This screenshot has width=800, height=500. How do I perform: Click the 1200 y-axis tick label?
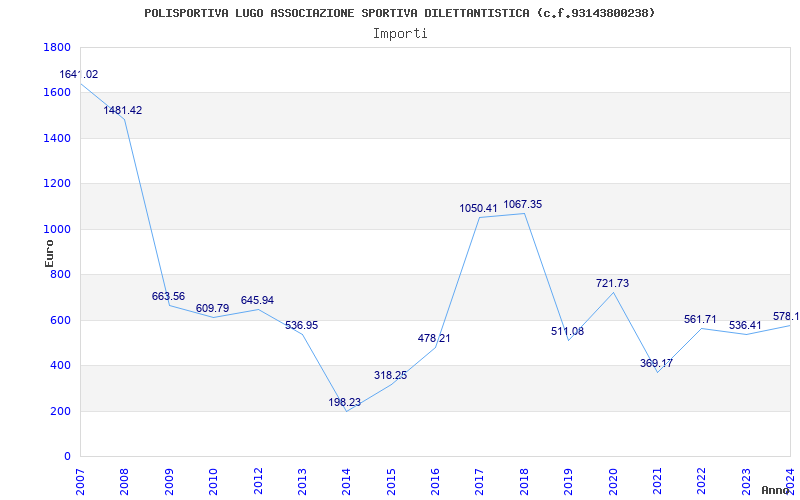57,184
